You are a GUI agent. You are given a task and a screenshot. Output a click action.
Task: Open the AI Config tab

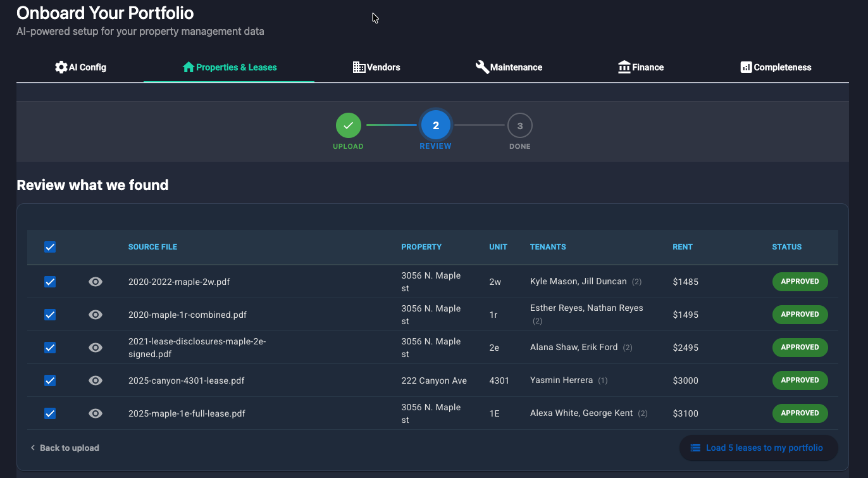tap(80, 67)
